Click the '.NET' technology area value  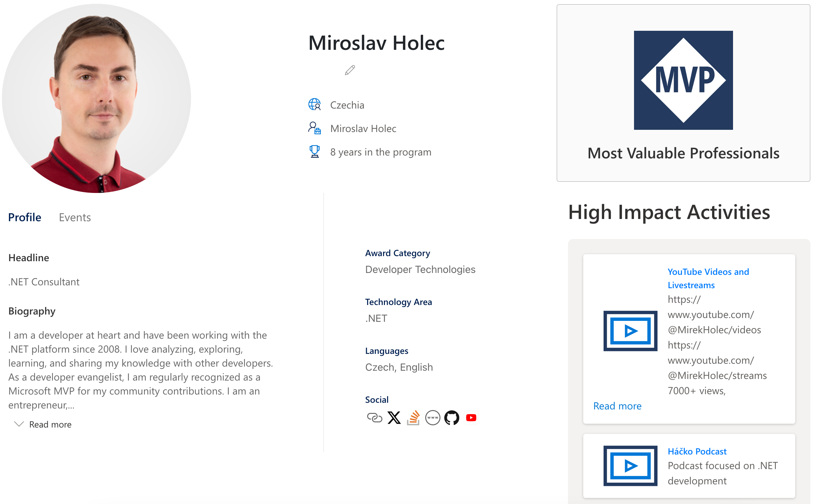pyautogui.click(x=376, y=318)
